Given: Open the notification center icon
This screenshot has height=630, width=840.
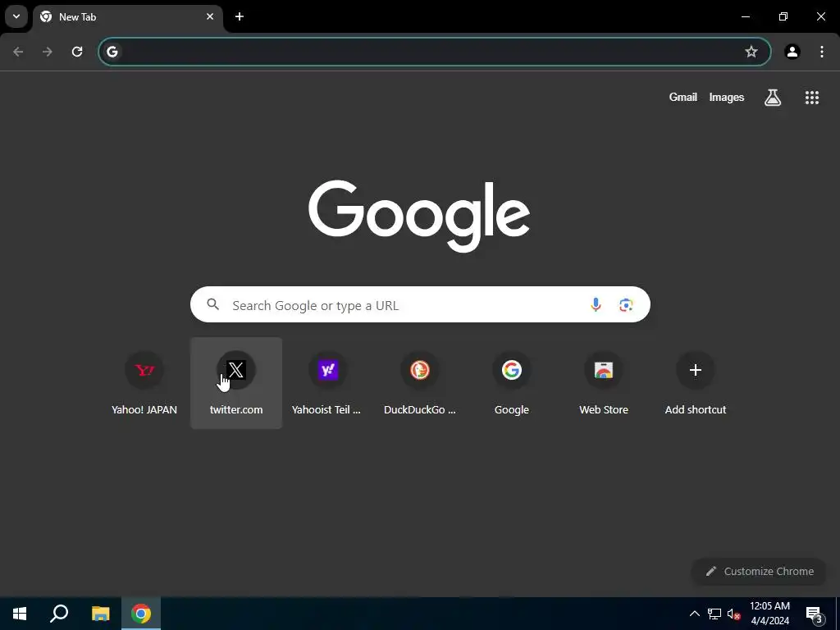Looking at the screenshot, I should click(815, 614).
